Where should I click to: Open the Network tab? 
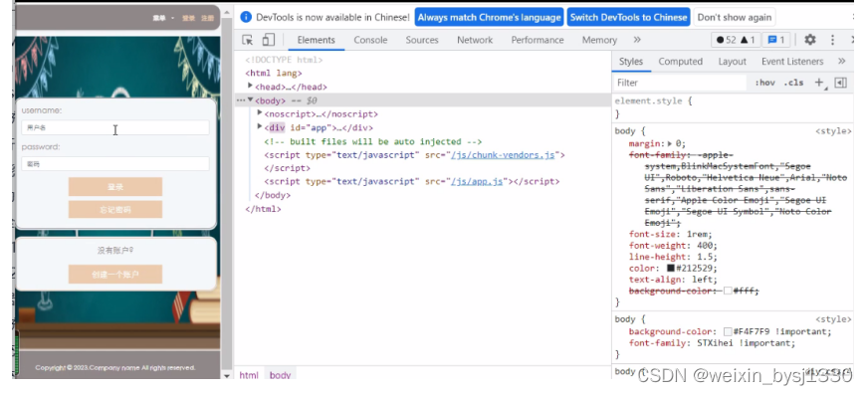(475, 40)
